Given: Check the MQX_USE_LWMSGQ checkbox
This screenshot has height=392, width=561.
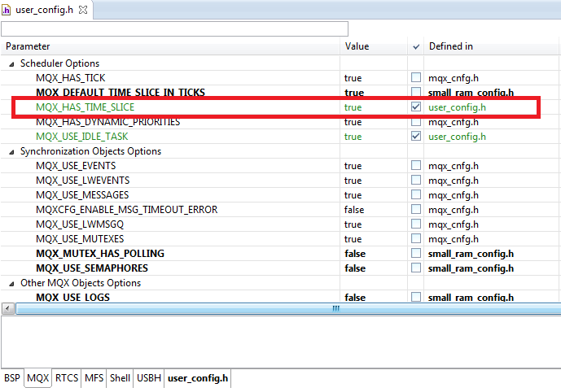Looking at the screenshot, I should [x=416, y=224].
